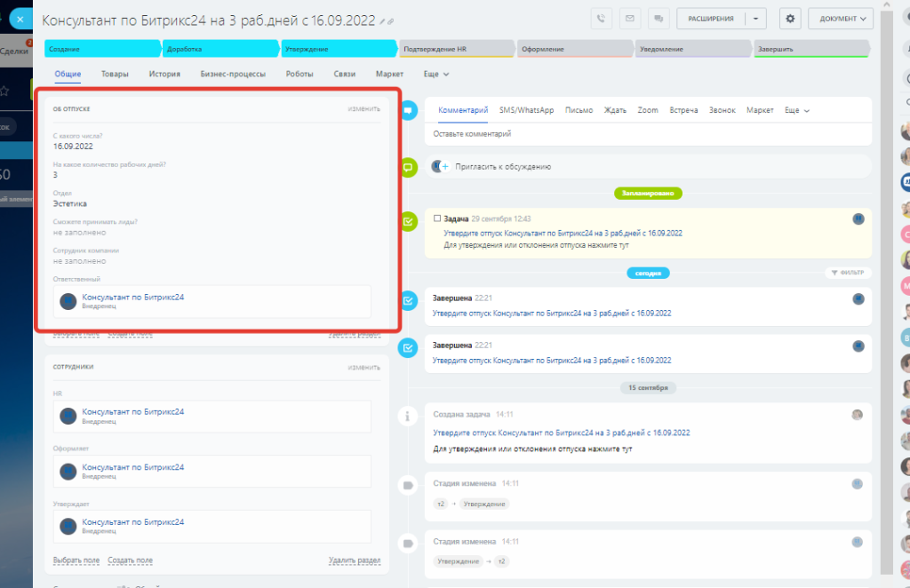Click blue task icon beside first Завершена entry
Viewport: 910px width, 588px height.
click(409, 300)
